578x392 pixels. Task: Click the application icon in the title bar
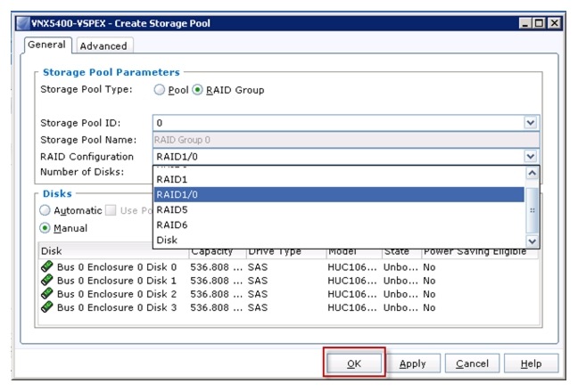pyautogui.click(x=25, y=22)
